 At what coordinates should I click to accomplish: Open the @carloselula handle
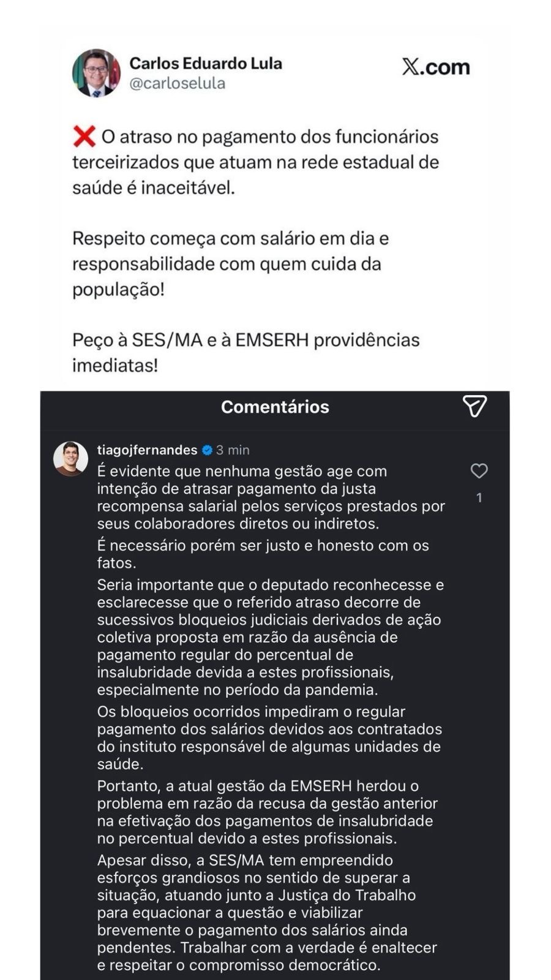[x=177, y=83]
